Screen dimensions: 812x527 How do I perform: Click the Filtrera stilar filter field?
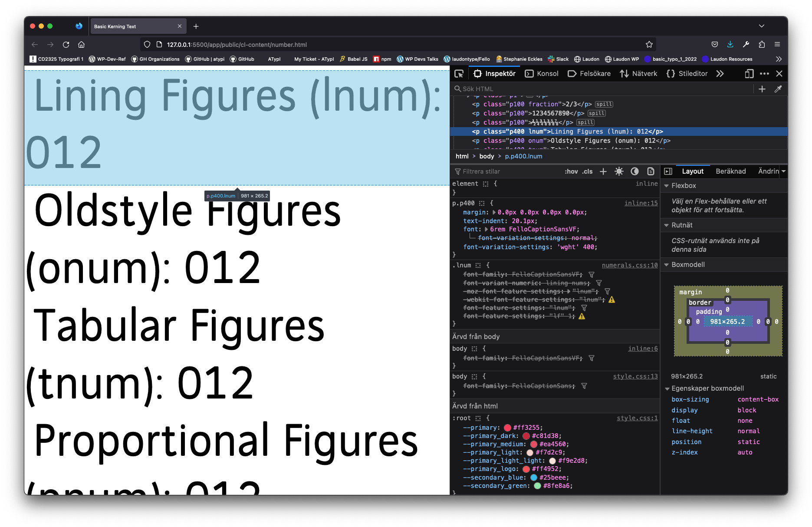point(508,171)
